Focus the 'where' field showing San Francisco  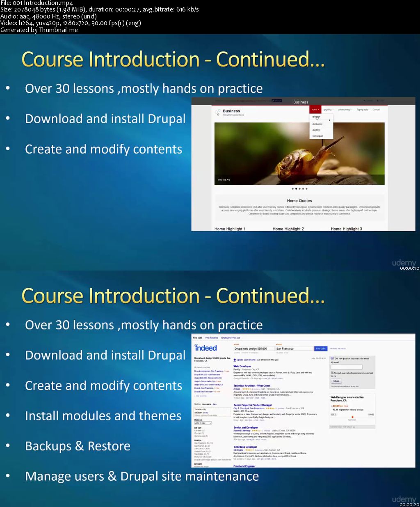point(294,349)
